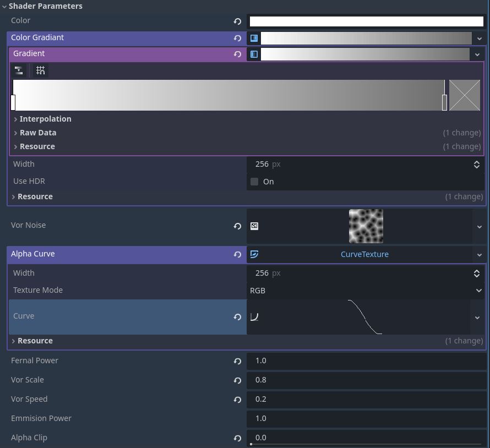The height and width of the screenshot is (448, 490).
Task: Expand Resource section under Raw Data
Action: point(15,146)
